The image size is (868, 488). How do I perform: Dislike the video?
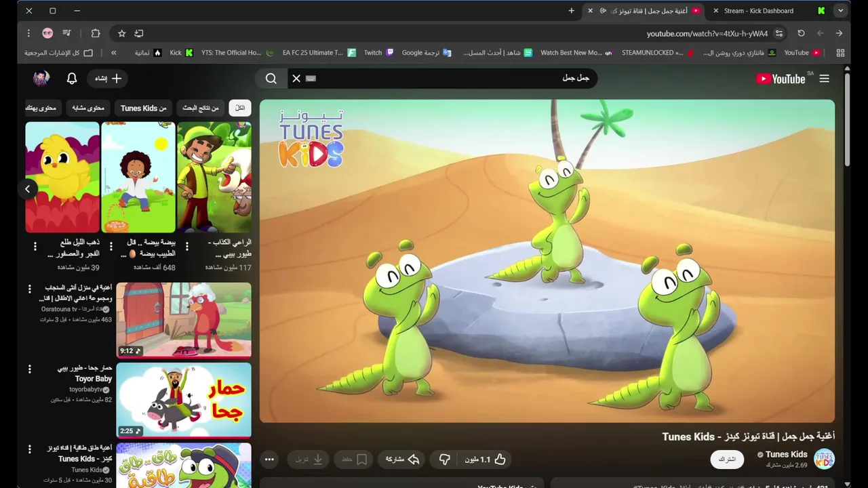pos(444,459)
